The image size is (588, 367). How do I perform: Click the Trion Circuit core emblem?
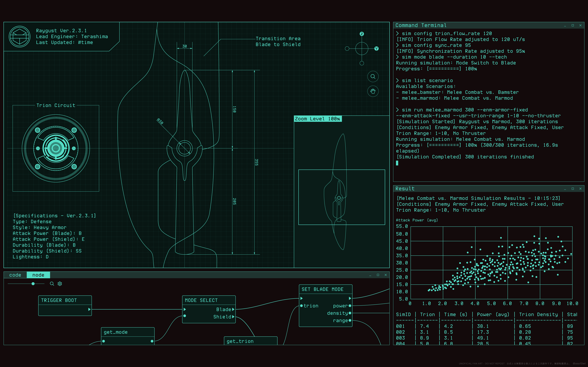click(56, 148)
